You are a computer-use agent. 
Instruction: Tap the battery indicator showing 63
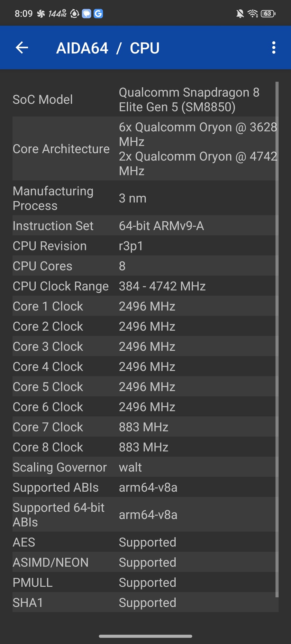tap(268, 14)
